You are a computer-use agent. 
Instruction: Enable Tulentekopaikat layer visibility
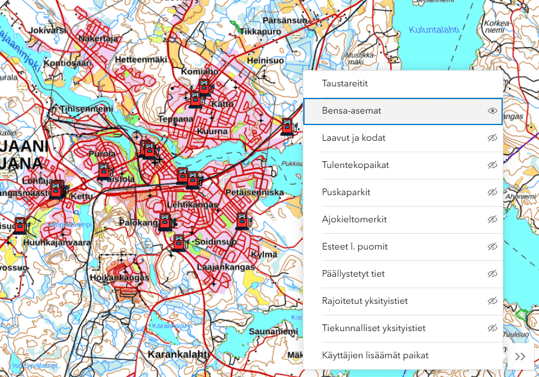[x=492, y=165]
